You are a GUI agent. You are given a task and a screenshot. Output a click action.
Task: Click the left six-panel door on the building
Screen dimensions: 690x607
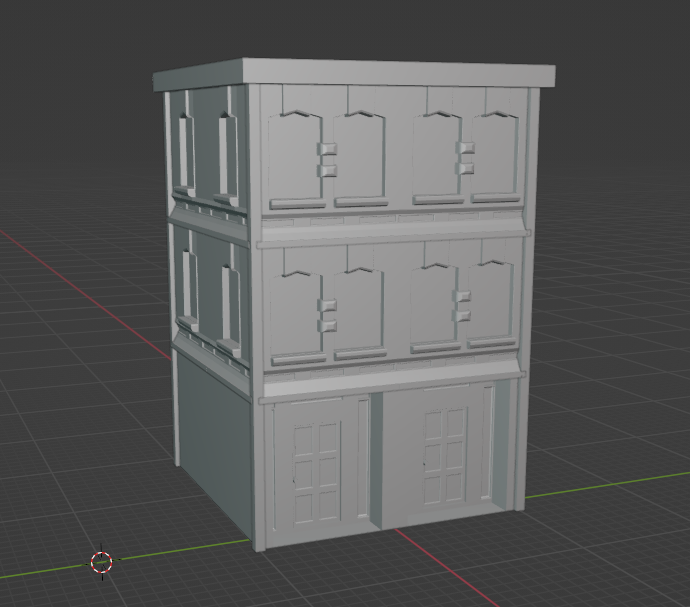click(317, 473)
